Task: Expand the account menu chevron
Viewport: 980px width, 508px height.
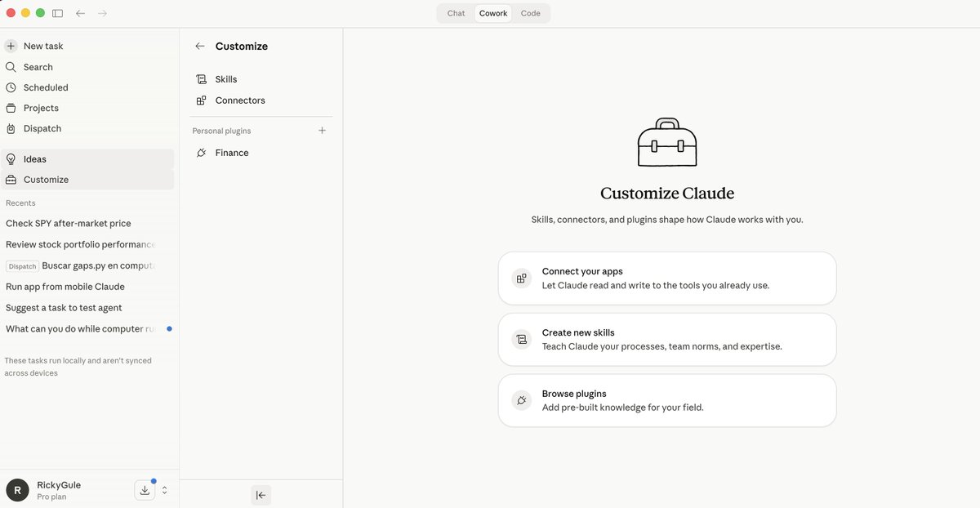Action: [x=164, y=490]
